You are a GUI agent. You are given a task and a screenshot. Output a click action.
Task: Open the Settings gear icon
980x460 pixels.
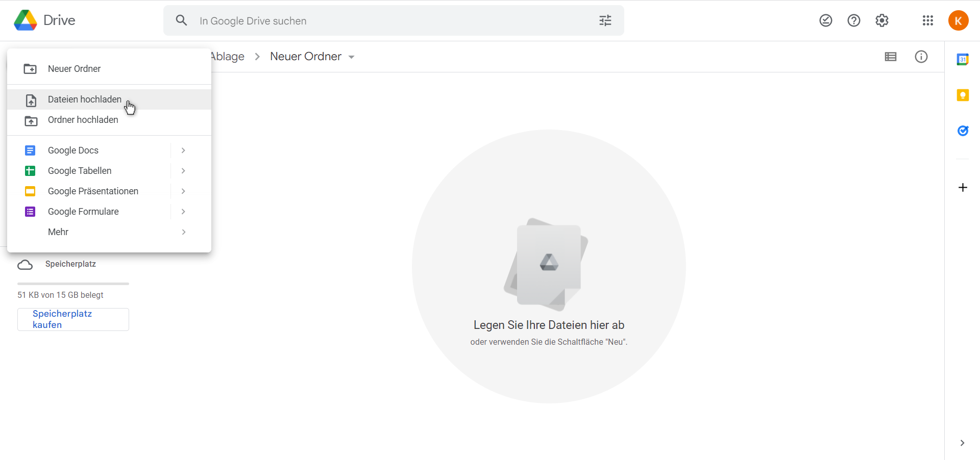[x=882, y=20]
